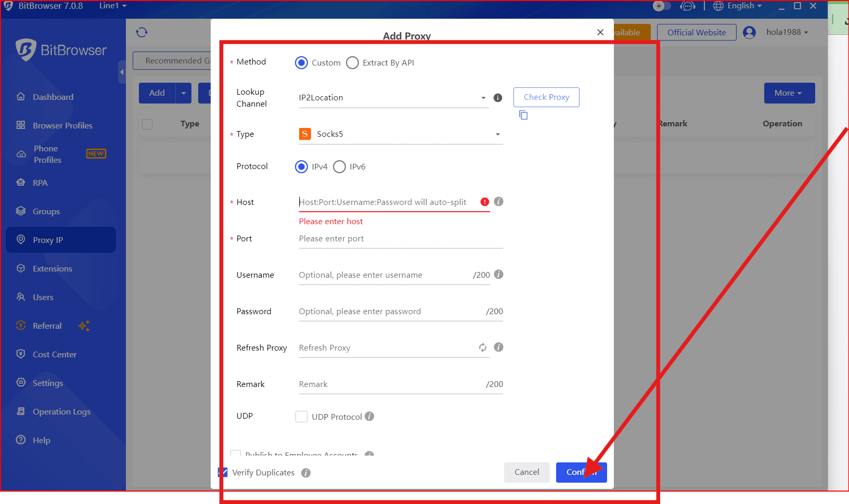Image resolution: width=849 pixels, height=504 pixels.
Task: Click into the Port input field
Action: [x=401, y=239]
